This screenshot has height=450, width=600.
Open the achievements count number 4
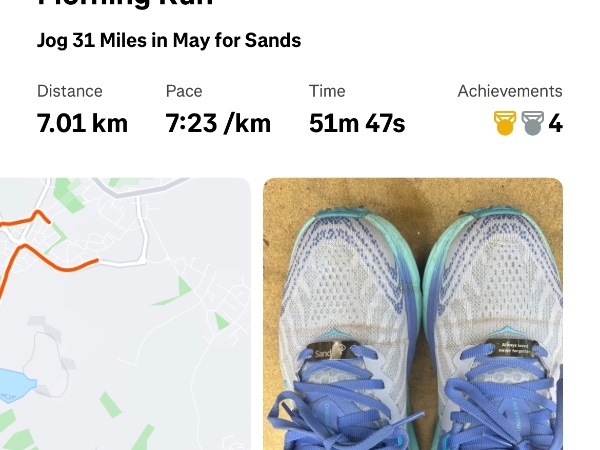click(x=555, y=124)
